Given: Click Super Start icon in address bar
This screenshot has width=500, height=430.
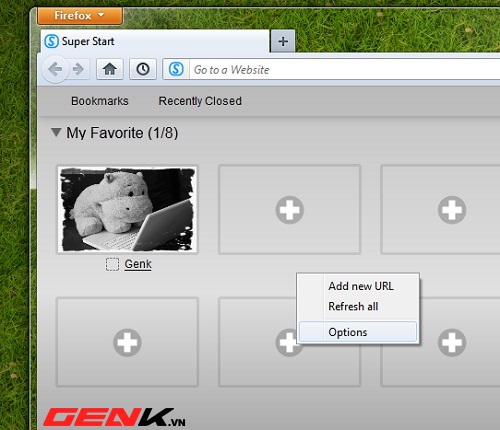Looking at the screenshot, I should tap(176, 69).
